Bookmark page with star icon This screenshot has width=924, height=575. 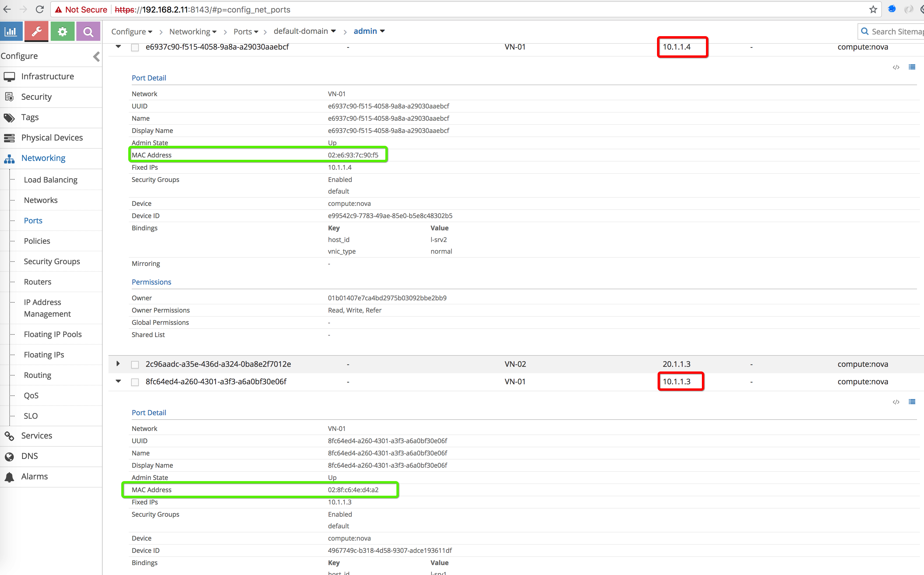(873, 10)
